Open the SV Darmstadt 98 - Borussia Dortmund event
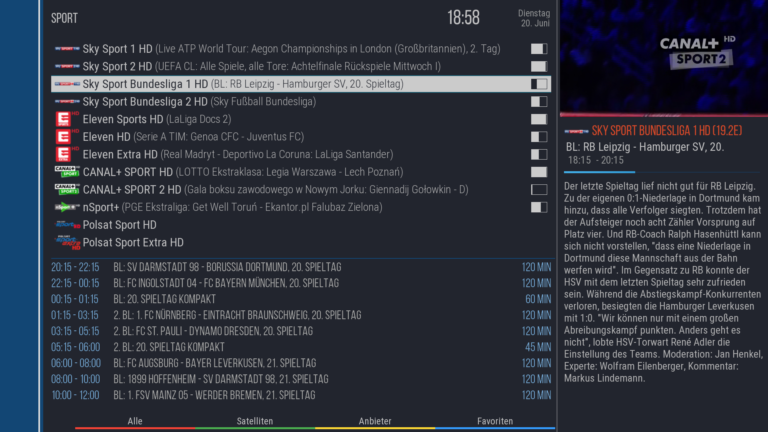The height and width of the screenshot is (432, 768). [x=301, y=267]
